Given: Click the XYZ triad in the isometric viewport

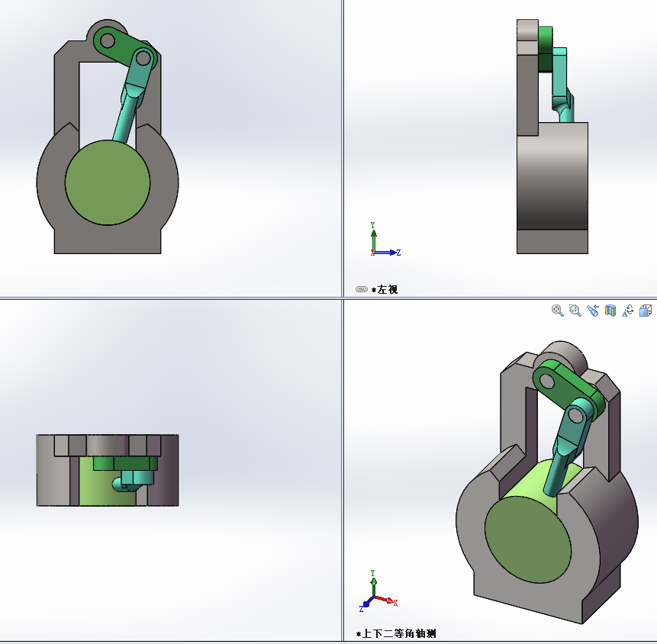Looking at the screenshot, I should click(378, 591).
